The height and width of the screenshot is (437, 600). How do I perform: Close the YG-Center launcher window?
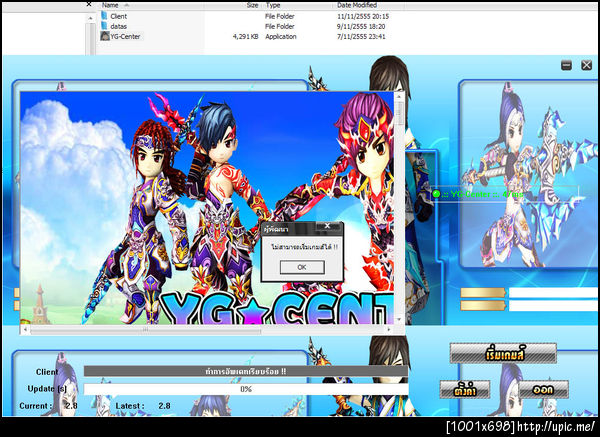(587, 65)
